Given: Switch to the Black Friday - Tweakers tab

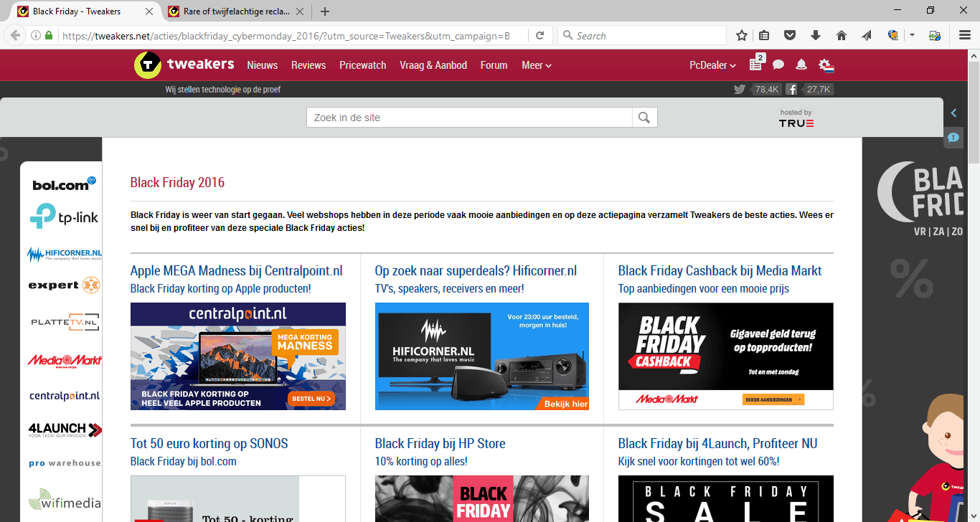Looking at the screenshot, I should coord(85,11).
